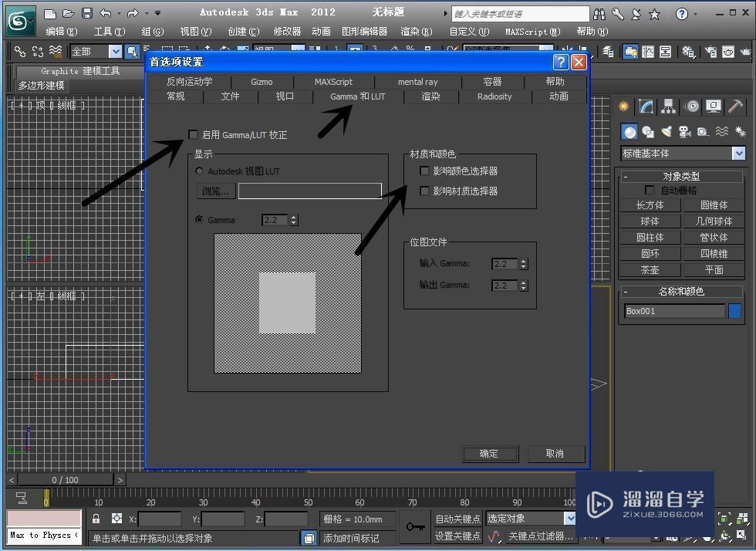756x551 pixels.
Task: Select the Modify panel icon
Action: point(645,106)
